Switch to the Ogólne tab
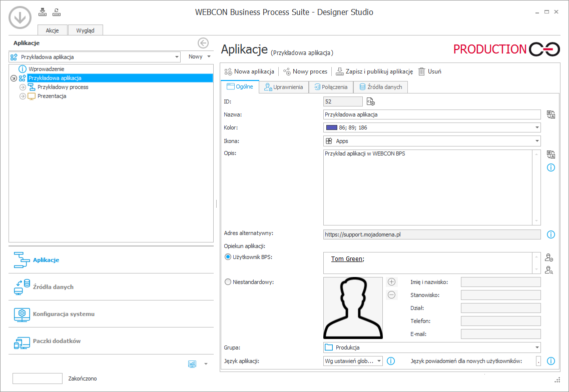569x392 pixels. (240, 86)
